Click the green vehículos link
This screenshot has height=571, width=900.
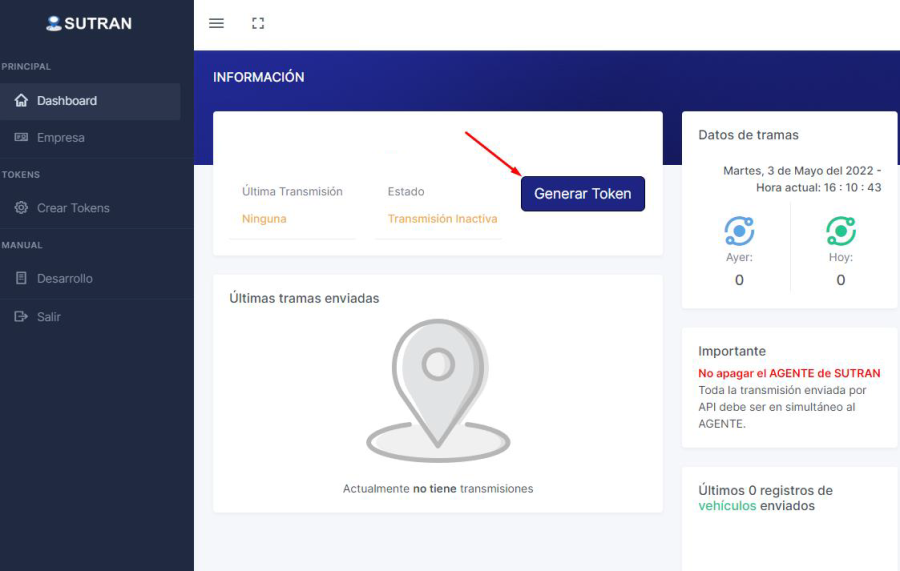point(727,506)
